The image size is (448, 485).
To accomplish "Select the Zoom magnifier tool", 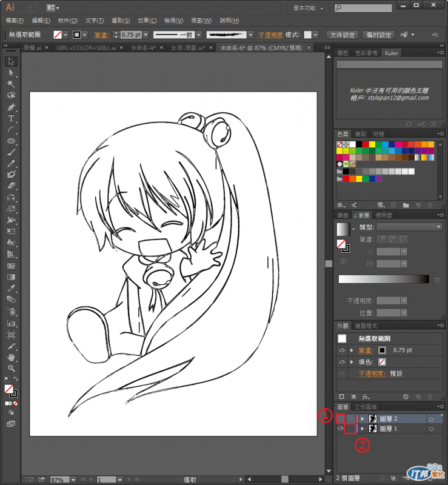I will coord(11,368).
